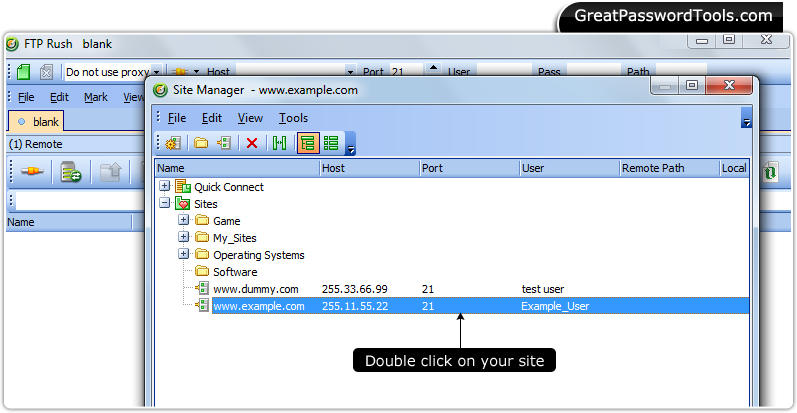The image size is (797, 413).
Task: Click the parent folder up icon in Remote pane
Action: pos(110,172)
